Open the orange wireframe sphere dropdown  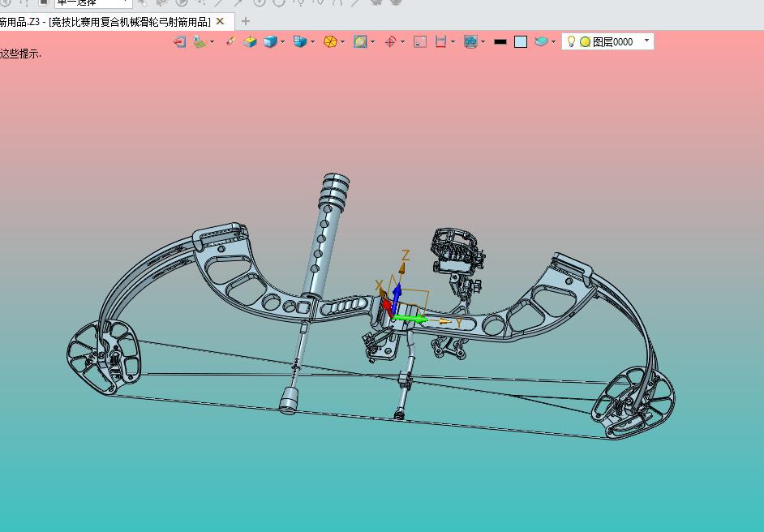coord(342,42)
